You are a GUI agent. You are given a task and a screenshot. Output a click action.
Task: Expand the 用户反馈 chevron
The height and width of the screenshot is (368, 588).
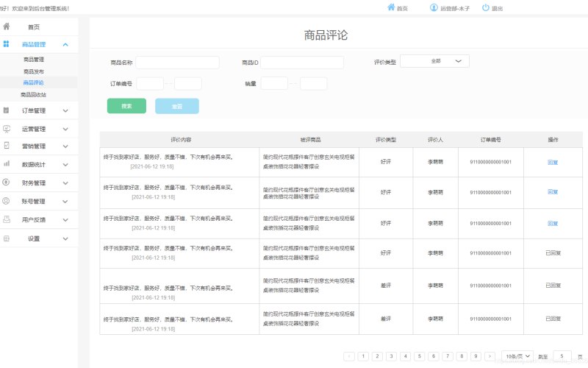click(x=65, y=220)
